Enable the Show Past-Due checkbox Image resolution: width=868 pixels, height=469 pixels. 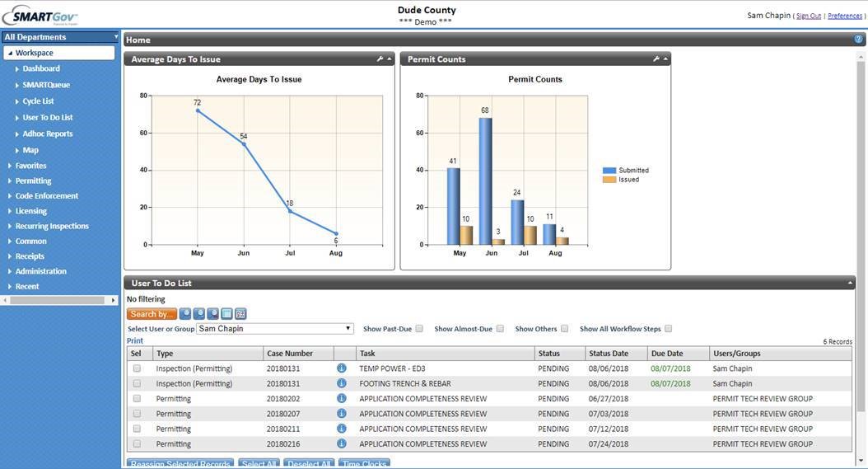pyautogui.click(x=419, y=329)
